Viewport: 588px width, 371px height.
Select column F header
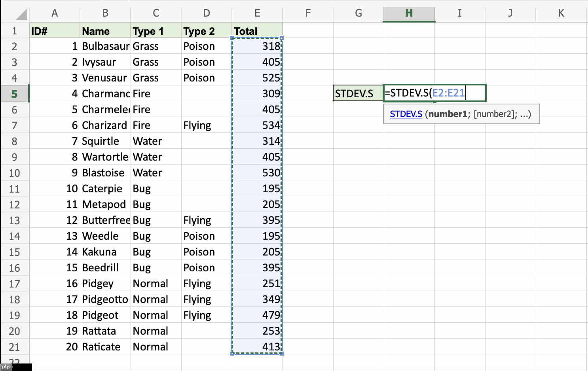click(308, 13)
